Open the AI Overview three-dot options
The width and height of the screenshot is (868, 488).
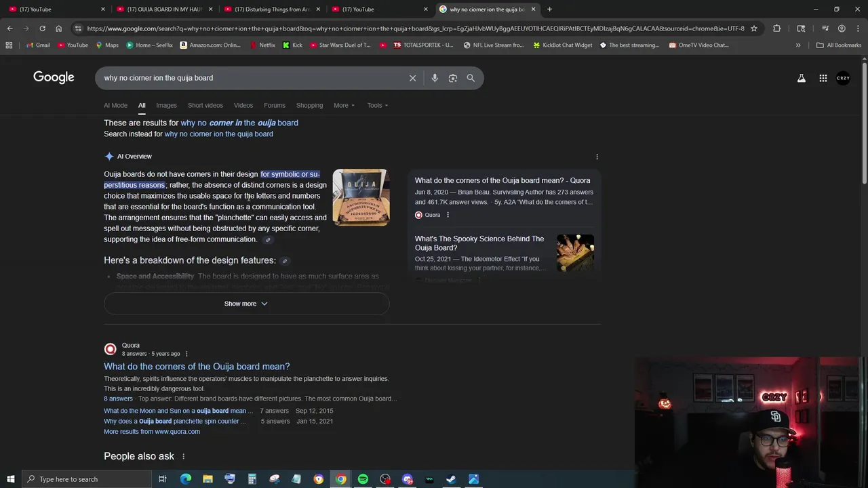click(597, 157)
